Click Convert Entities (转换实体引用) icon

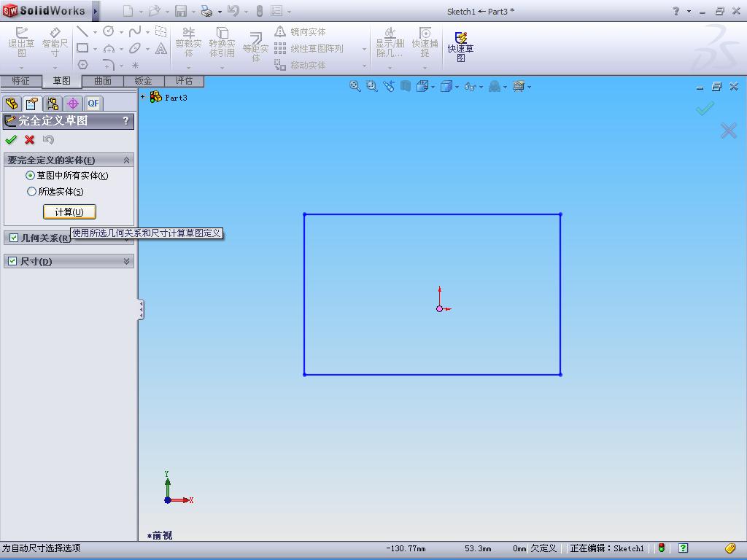[222, 42]
